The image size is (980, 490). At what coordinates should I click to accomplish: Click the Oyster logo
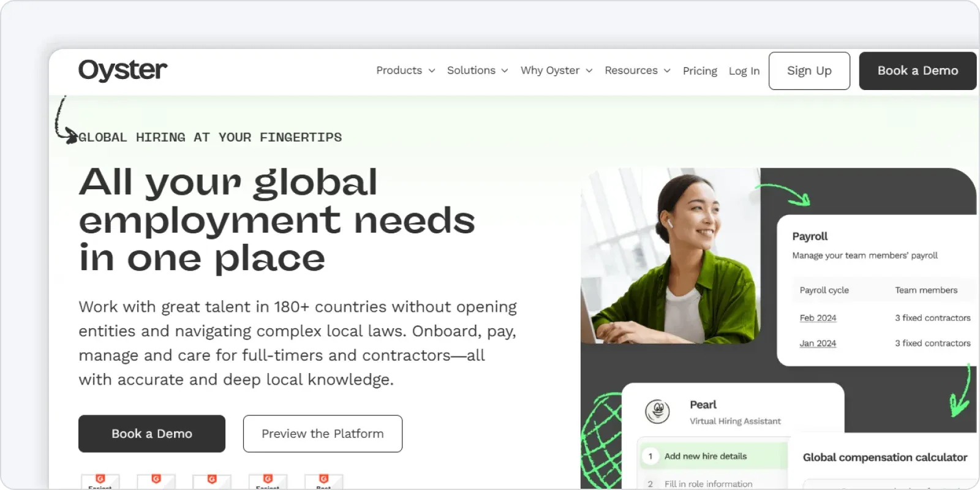tap(123, 70)
